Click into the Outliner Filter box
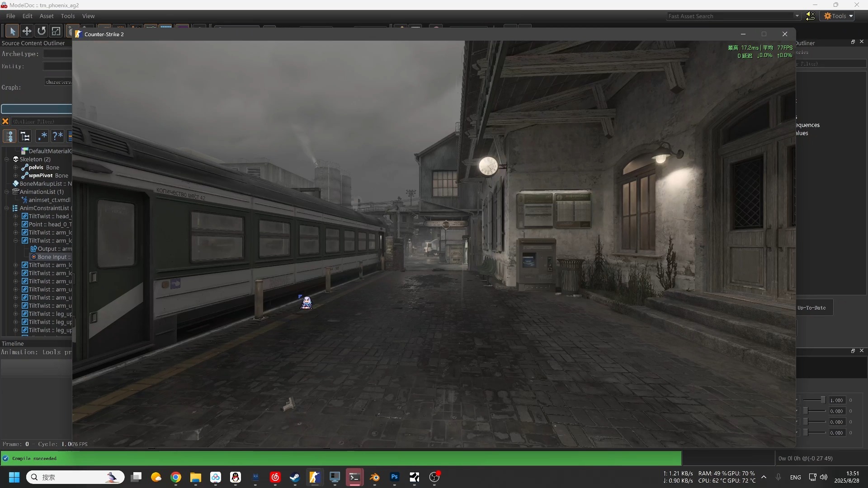 tap(41, 121)
